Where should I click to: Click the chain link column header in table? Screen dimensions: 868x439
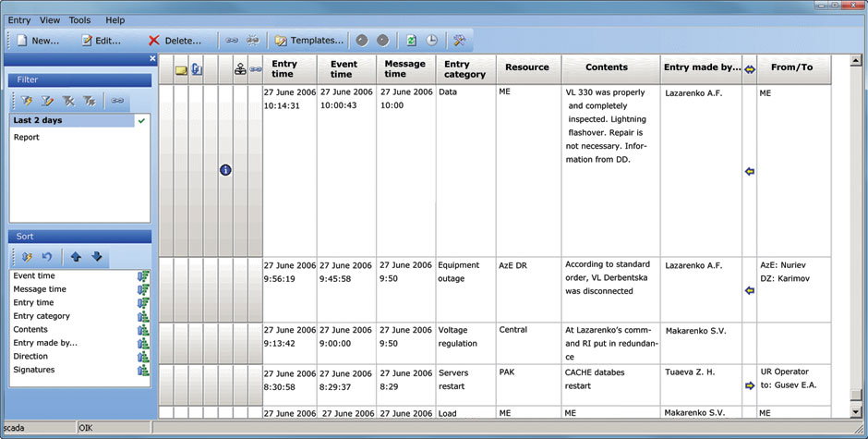[x=255, y=69]
